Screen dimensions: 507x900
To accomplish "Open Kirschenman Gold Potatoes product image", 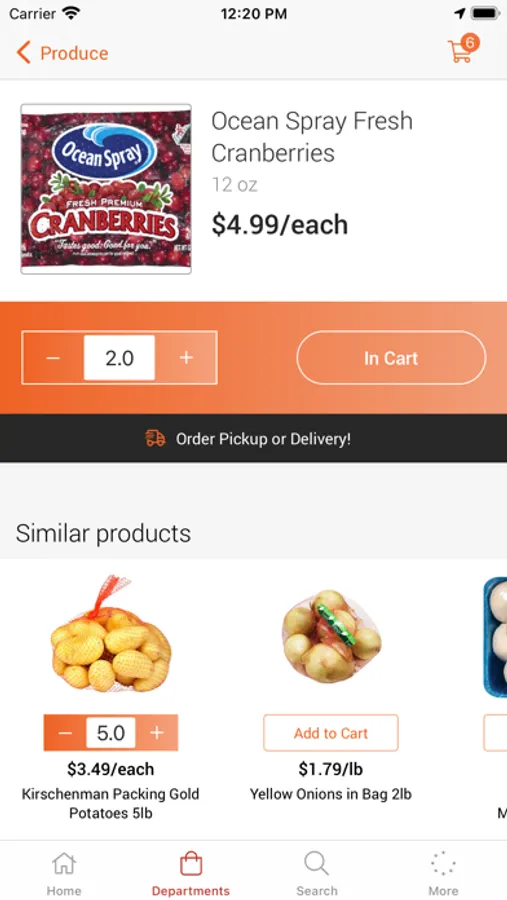I will click(111, 634).
